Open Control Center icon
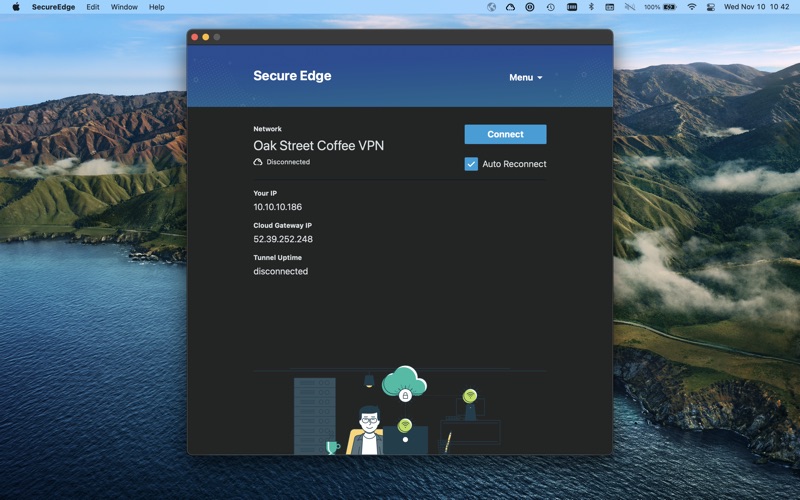800x500 pixels. click(710, 7)
